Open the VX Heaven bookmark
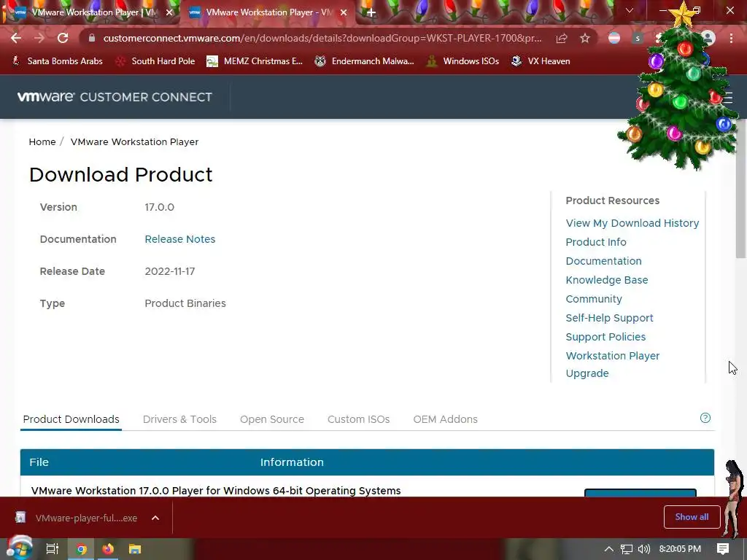 pos(541,61)
